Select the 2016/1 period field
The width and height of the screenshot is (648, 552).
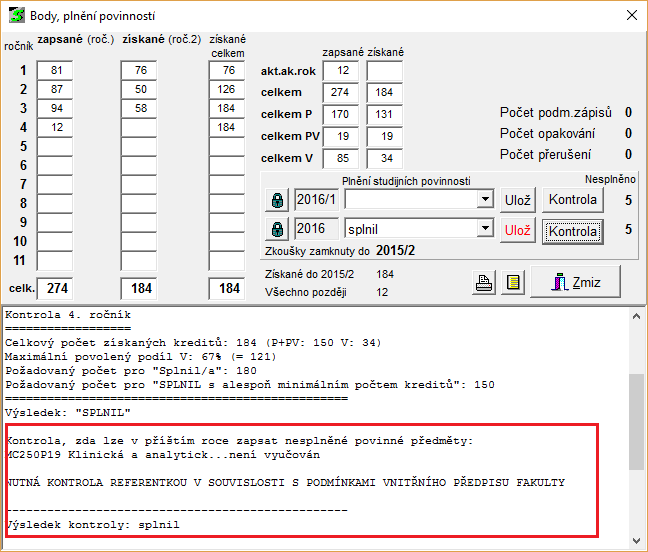[x=317, y=200]
